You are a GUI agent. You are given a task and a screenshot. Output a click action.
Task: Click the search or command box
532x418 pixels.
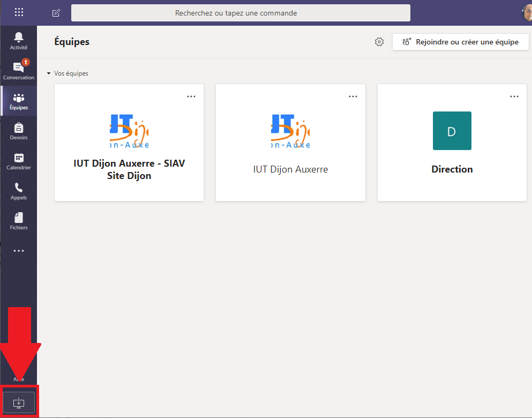[x=241, y=13]
